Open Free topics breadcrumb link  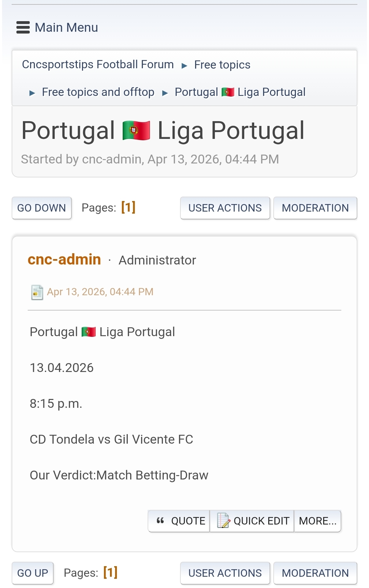[x=222, y=65]
